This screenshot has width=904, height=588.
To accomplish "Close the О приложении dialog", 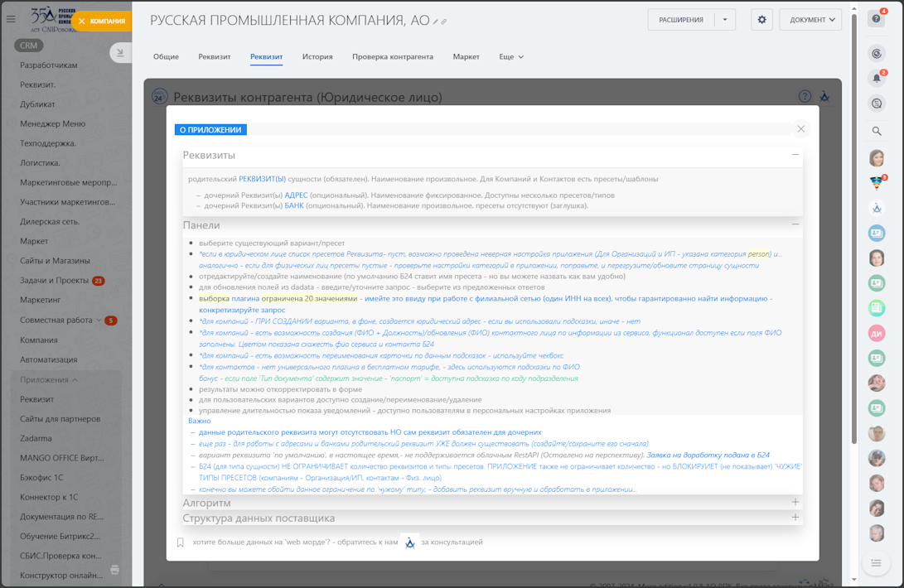I will [800, 128].
